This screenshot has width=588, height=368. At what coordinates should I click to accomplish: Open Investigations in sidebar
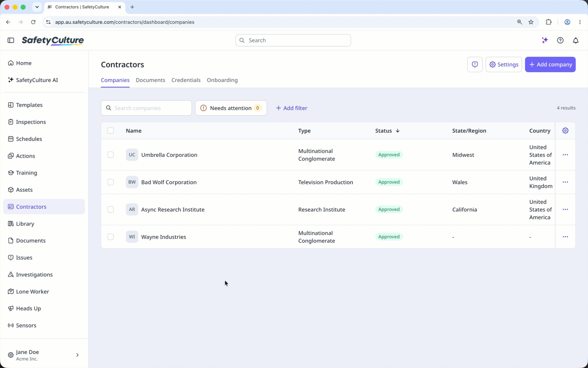pos(44,274)
